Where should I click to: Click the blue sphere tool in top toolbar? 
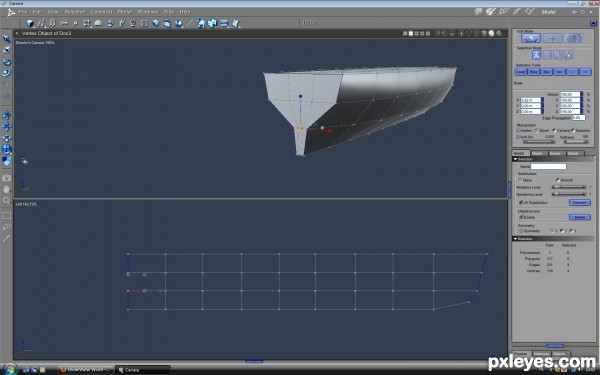click(156, 23)
